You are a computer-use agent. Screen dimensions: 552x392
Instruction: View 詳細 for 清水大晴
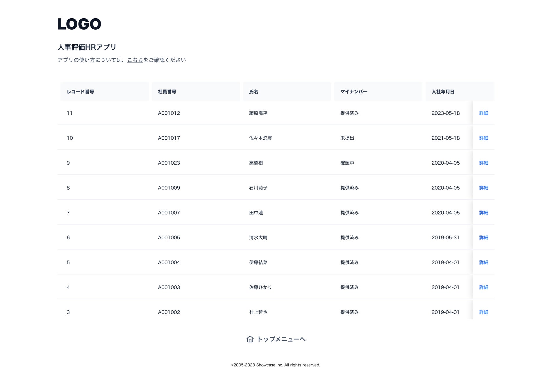483,238
